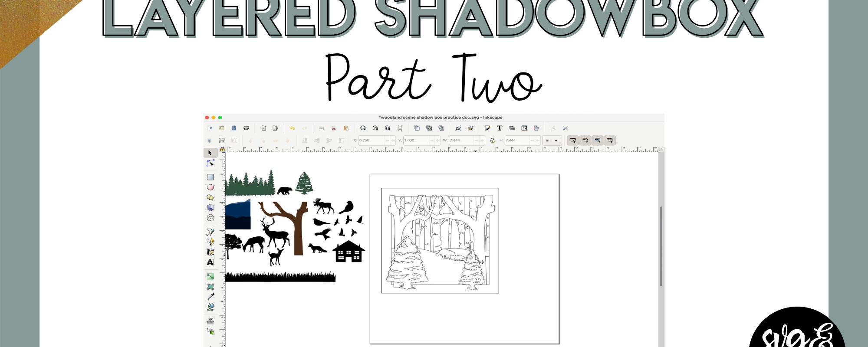
Task: Toggle scale rounded corners button
Action: coord(585,140)
